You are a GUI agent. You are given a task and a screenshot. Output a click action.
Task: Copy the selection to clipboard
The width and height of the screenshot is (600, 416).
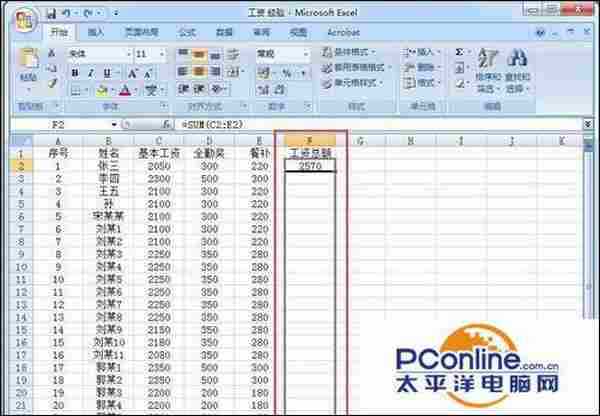[x=52, y=69]
